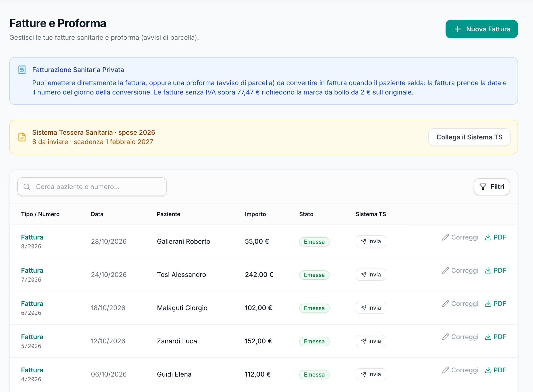Click Invia for Guidi Elena
This screenshot has height=392, width=533.
(x=371, y=374)
